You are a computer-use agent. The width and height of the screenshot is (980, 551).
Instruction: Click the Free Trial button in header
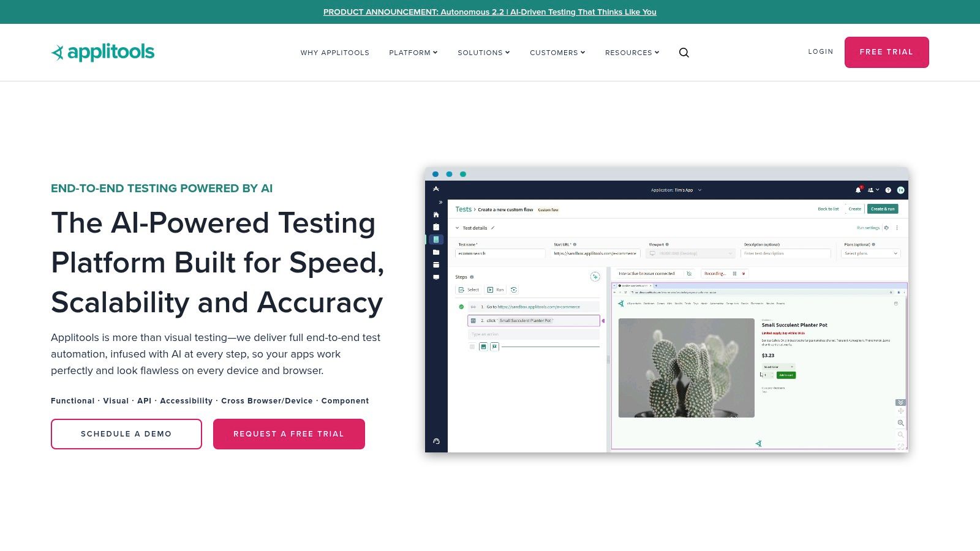click(x=886, y=52)
